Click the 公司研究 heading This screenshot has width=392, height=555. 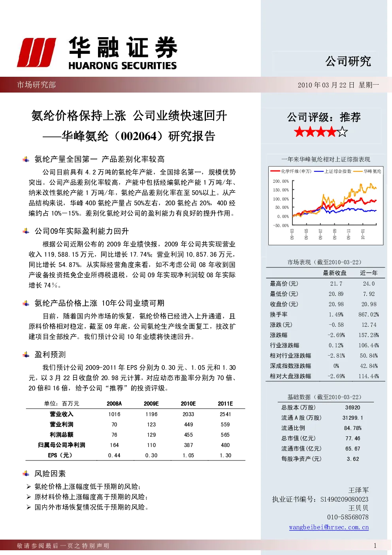click(x=348, y=61)
